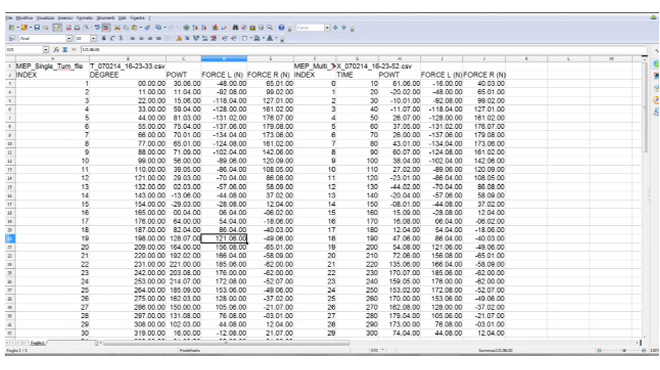Toggle underline formatting
This screenshot has height=370, width=660.
(121, 38)
